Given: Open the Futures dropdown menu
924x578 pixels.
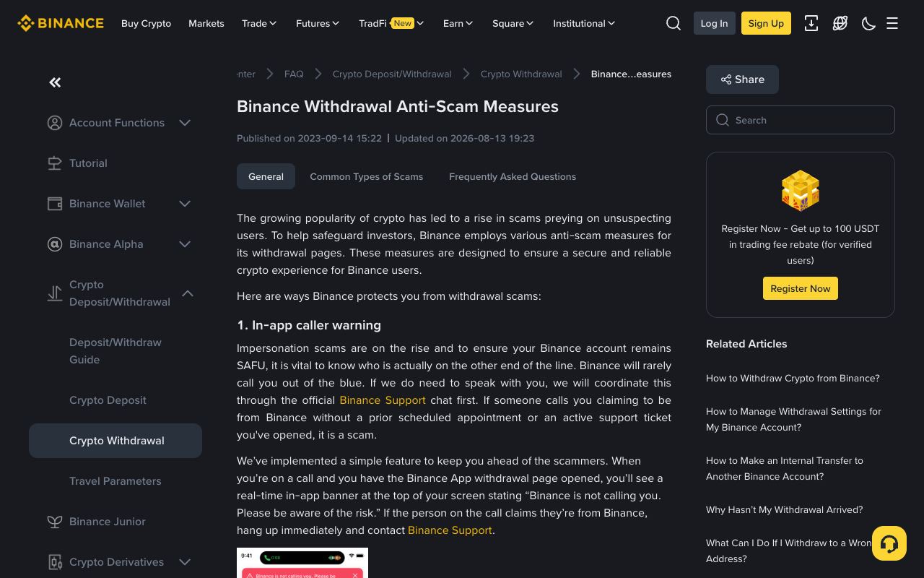Looking at the screenshot, I should [318, 23].
